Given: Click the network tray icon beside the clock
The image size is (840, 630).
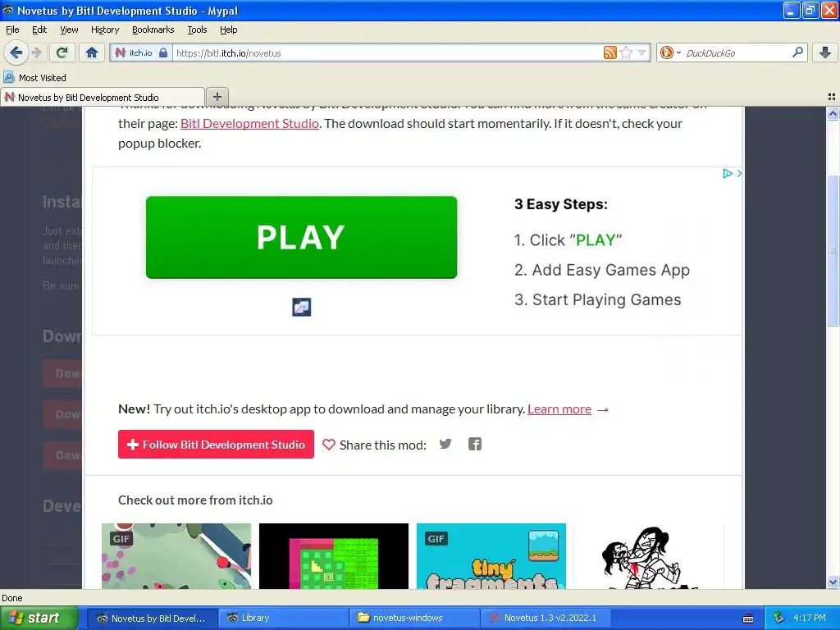Looking at the screenshot, I should pyautogui.click(x=778, y=618).
